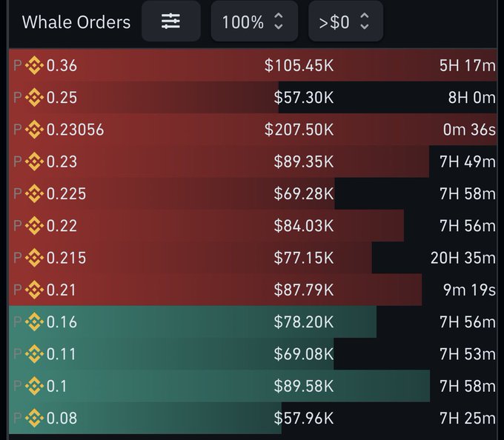
Task: Select the sell order price 0.225
Action: (66, 193)
